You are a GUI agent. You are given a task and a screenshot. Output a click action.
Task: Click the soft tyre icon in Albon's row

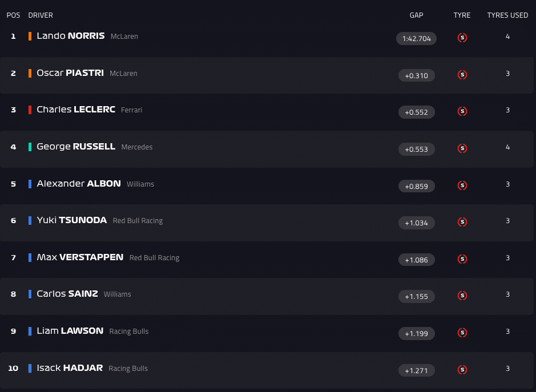(x=462, y=185)
